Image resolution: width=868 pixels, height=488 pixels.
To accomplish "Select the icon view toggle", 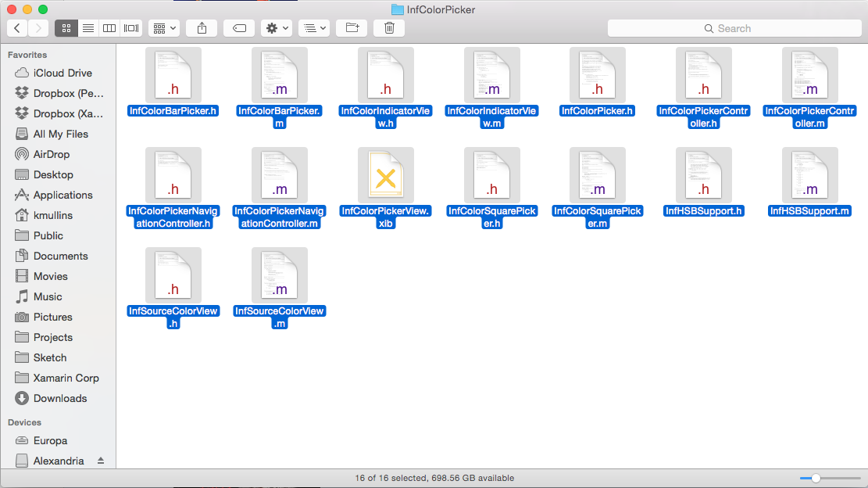I will coord(66,28).
